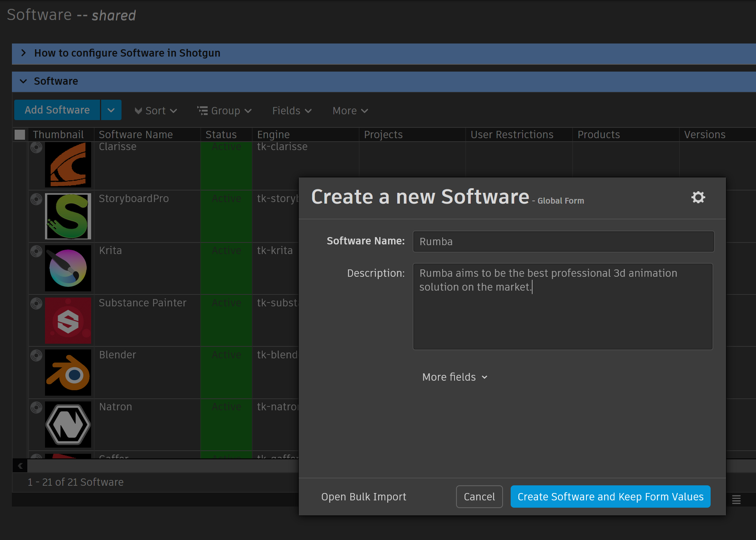756x540 pixels.
Task: Click the scroll-left arrow icon
Action: (20, 466)
